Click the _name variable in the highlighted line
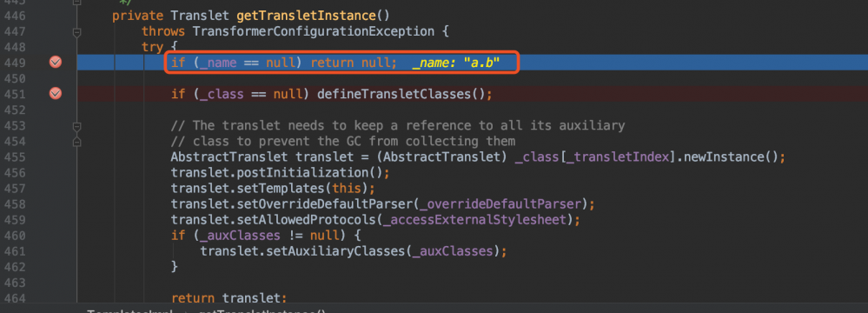This screenshot has height=313, width=868. tap(218, 63)
